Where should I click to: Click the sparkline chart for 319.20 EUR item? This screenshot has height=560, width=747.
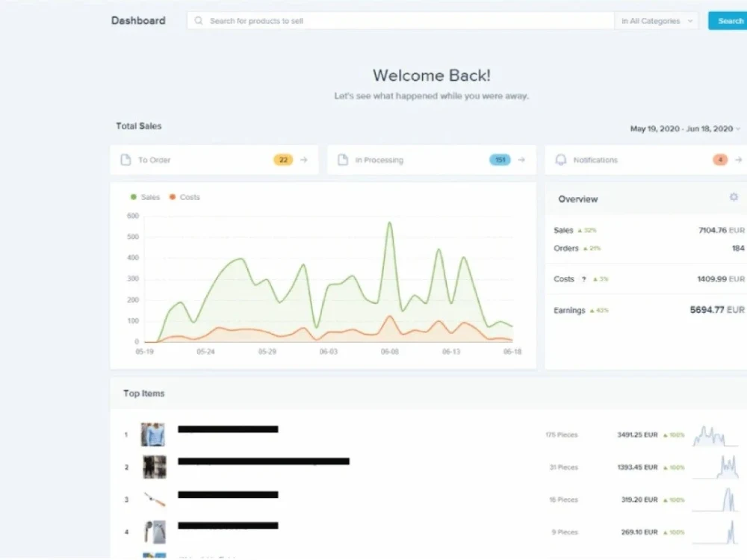[x=715, y=499]
